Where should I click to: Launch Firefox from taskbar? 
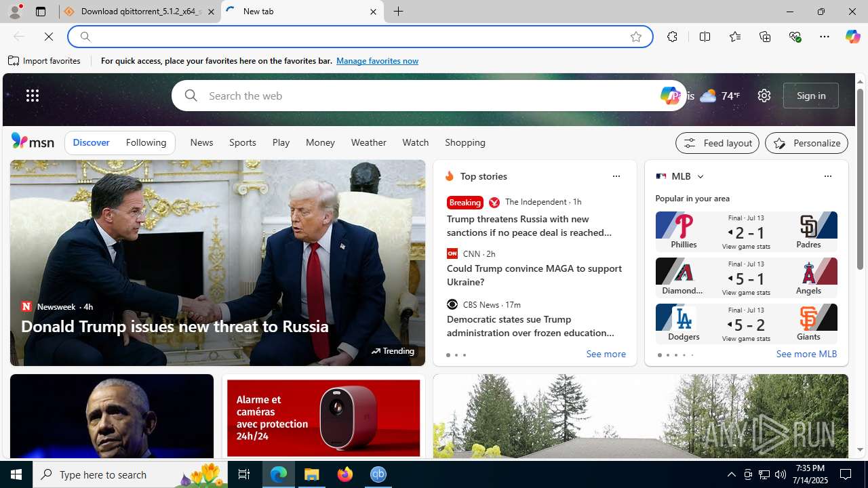tap(345, 474)
